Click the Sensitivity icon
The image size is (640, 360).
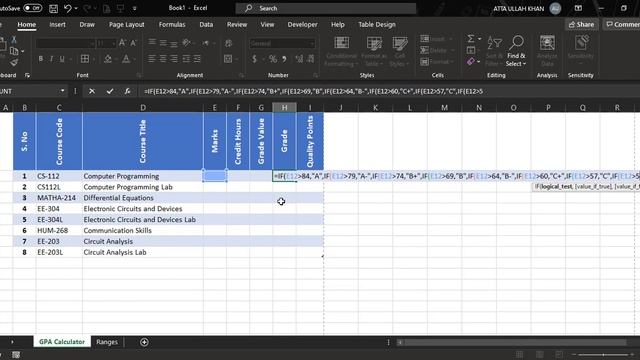(x=580, y=43)
